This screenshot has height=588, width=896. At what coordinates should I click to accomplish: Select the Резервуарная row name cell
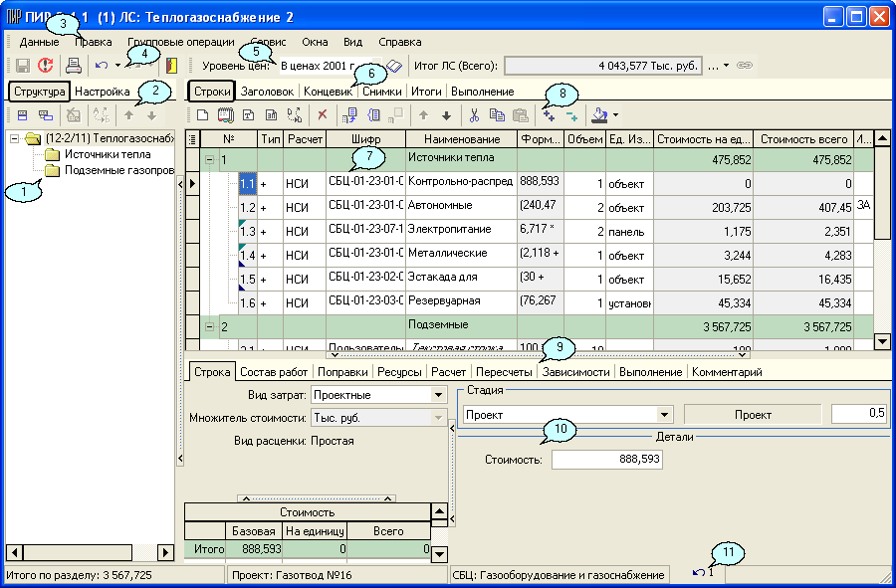[x=462, y=302]
